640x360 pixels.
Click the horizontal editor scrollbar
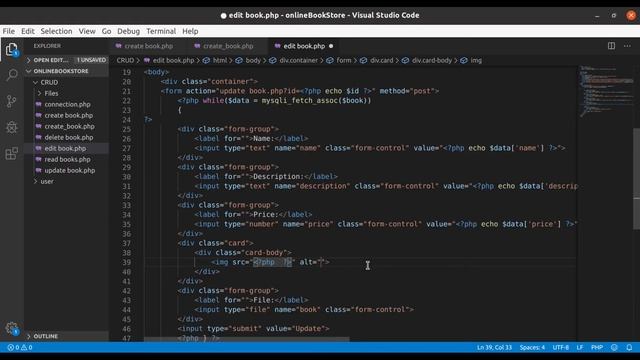coord(247,339)
